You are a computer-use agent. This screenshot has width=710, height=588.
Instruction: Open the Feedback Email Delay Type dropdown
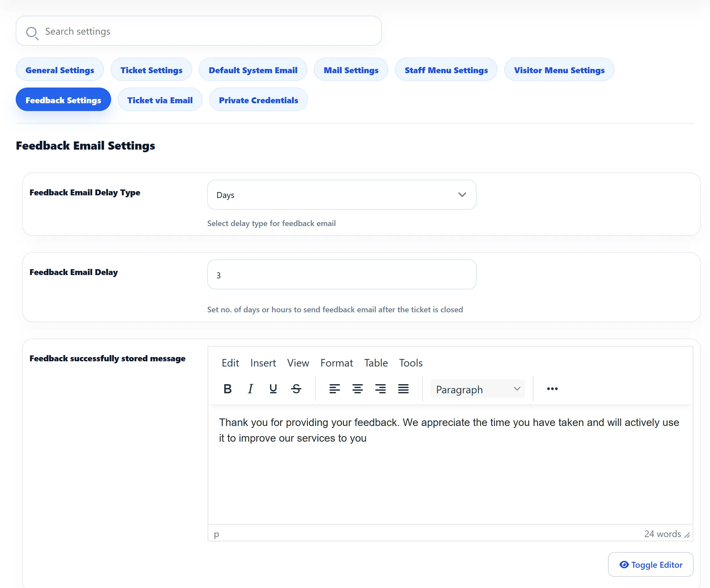pos(342,195)
